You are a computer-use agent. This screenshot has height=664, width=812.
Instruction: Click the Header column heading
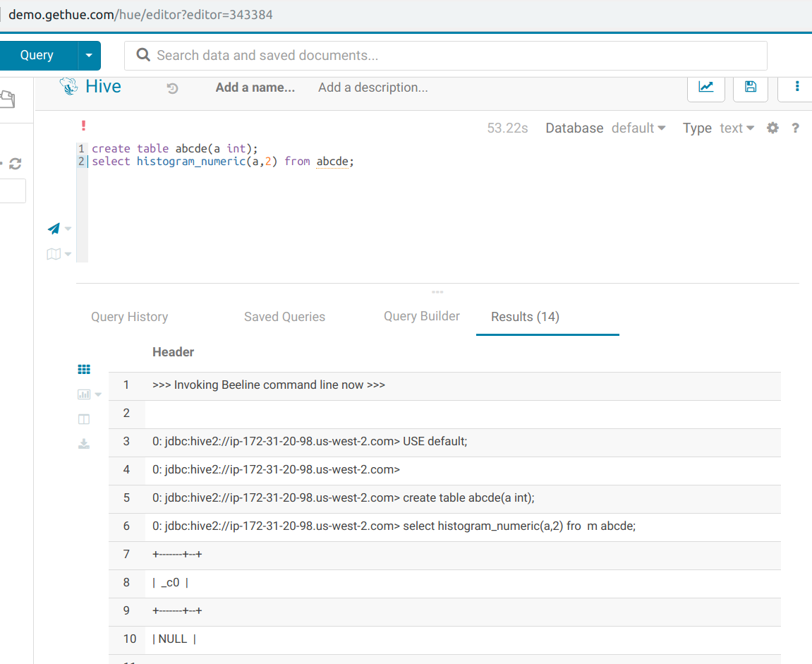click(173, 352)
